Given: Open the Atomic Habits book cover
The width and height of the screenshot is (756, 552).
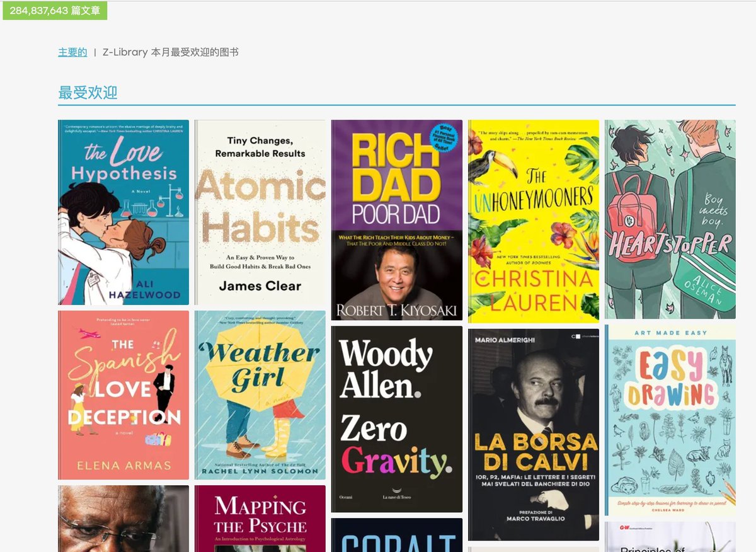Looking at the screenshot, I should (260, 212).
